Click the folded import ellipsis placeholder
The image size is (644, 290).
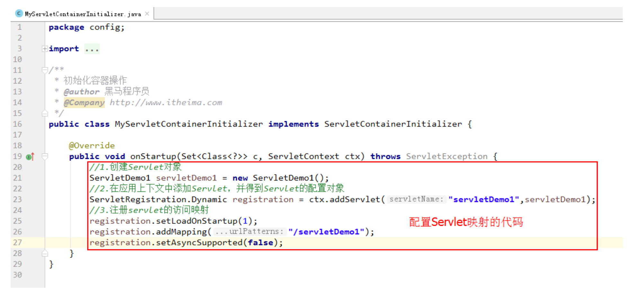pos(92,49)
